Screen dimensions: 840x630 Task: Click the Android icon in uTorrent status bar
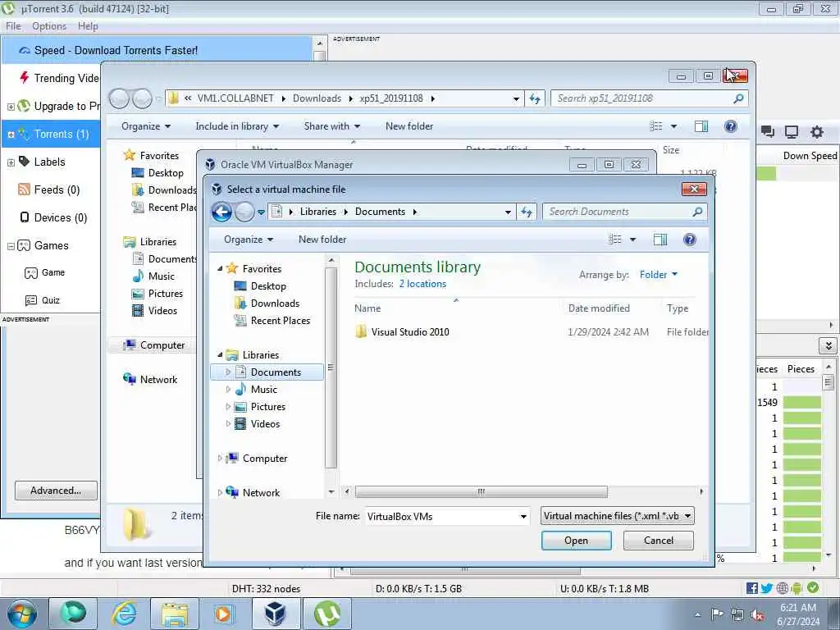(797, 588)
